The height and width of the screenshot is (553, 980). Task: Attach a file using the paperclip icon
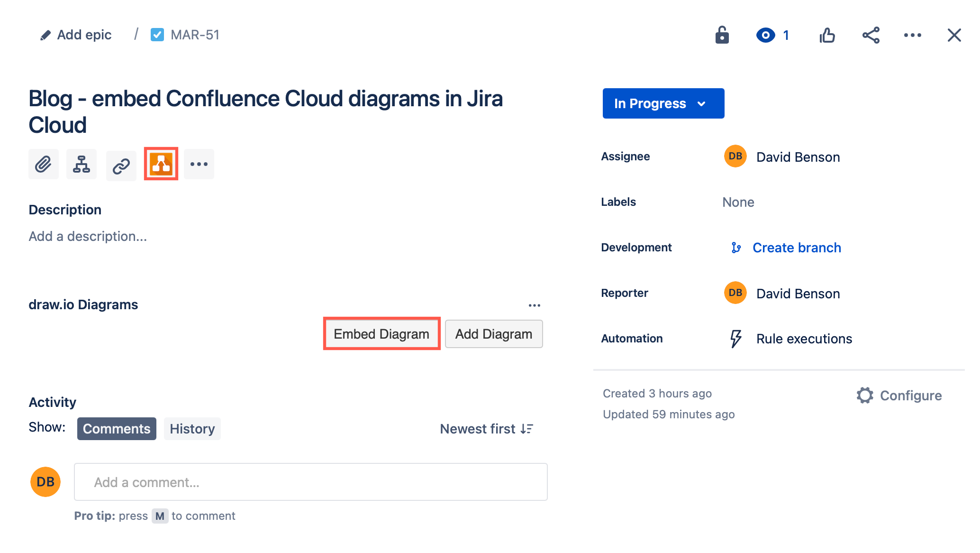[x=43, y=164]
